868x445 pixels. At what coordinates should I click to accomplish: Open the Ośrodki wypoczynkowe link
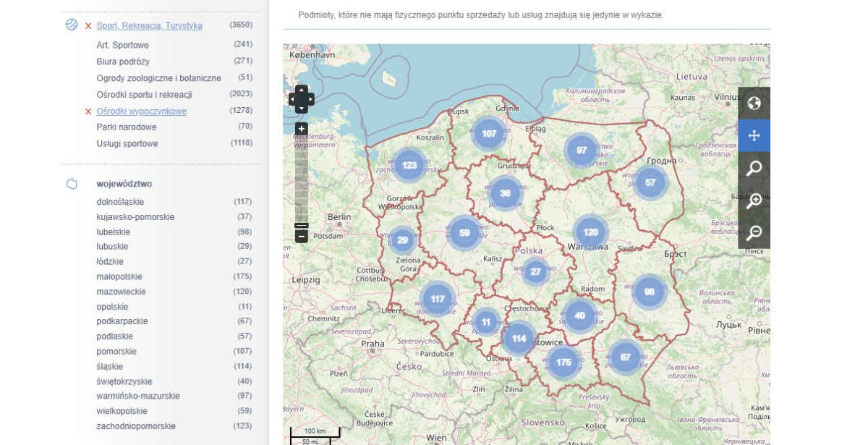tap(141, 111)
